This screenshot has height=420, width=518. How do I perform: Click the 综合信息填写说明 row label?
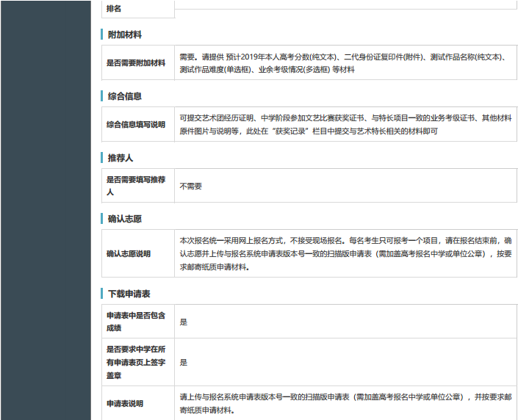tap(136, 125)
